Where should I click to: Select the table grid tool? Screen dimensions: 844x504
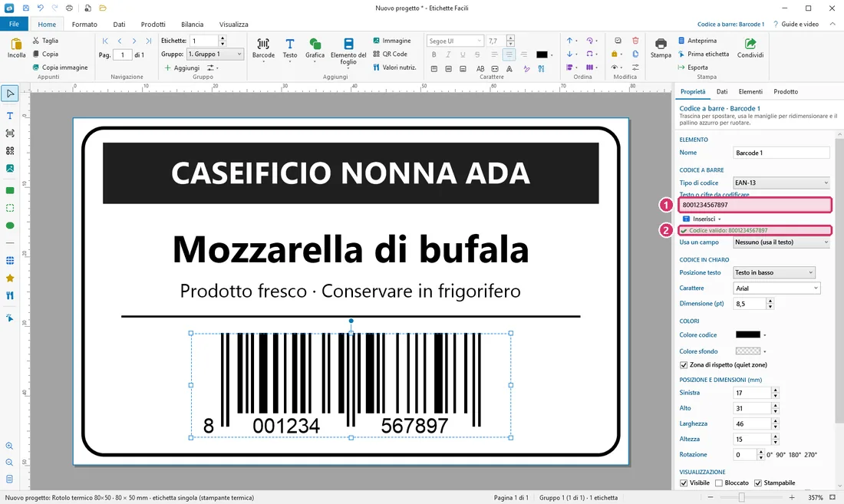10,261
